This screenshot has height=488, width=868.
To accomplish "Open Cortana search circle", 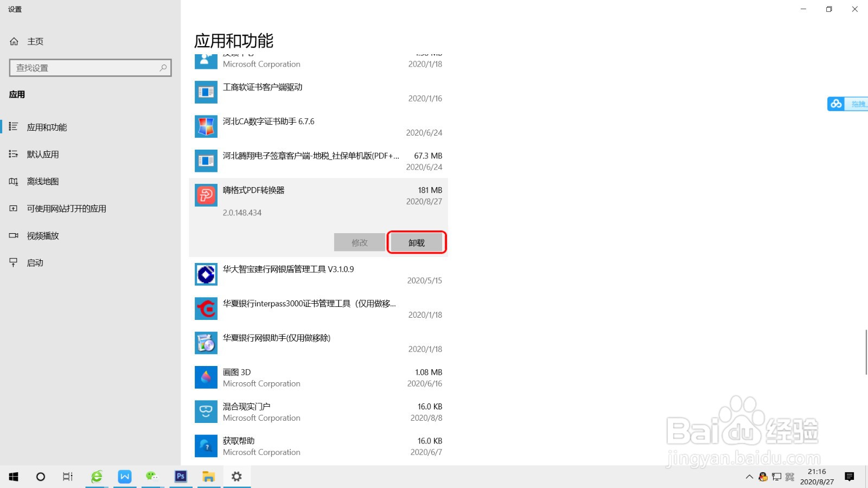I will (40, 477).
